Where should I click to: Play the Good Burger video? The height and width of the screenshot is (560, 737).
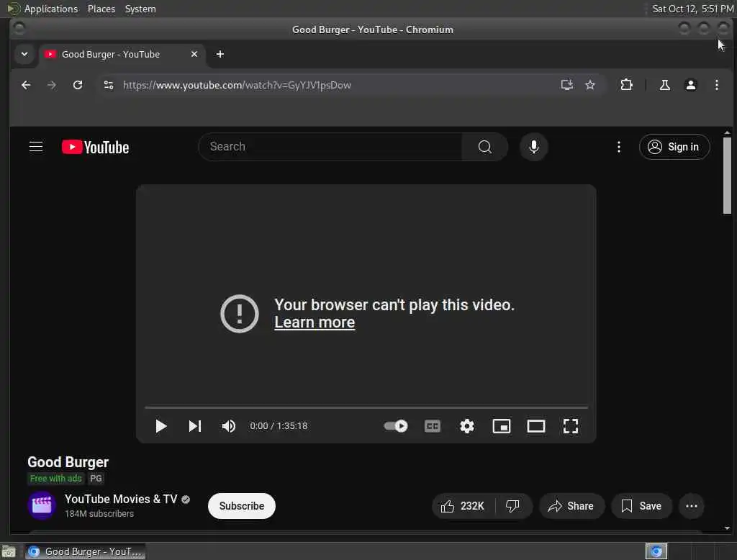coord(160,426)
